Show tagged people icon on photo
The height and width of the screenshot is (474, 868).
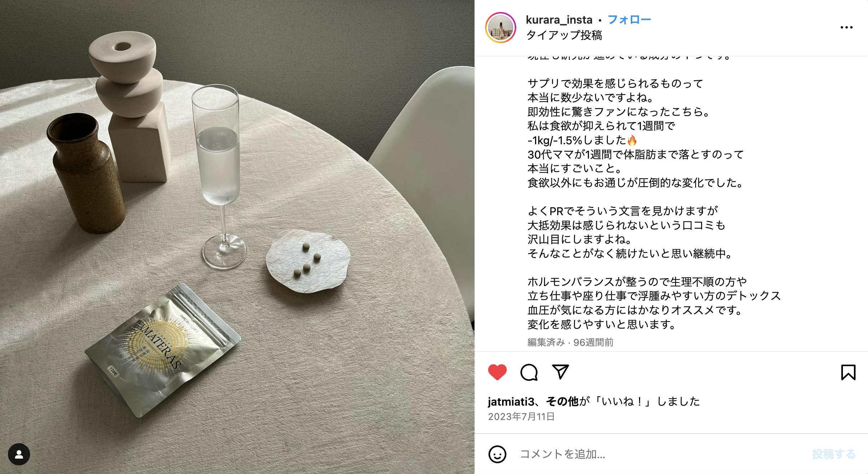coord(19,454)
